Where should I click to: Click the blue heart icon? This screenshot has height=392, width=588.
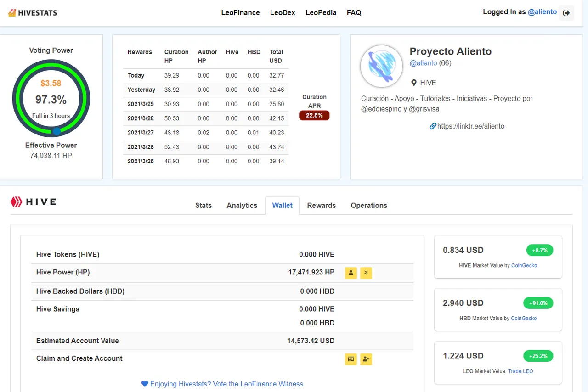[145, 384]
